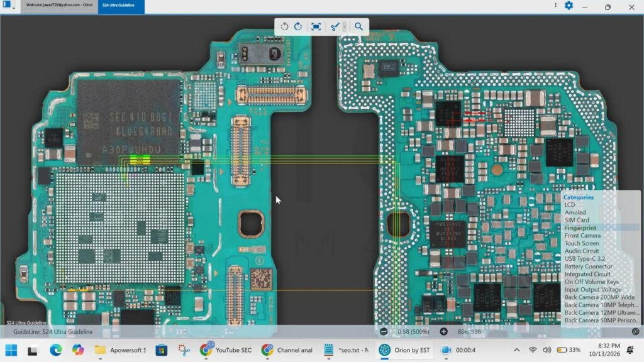Select the Integrated Circuit category

click(x=587, y=274)
